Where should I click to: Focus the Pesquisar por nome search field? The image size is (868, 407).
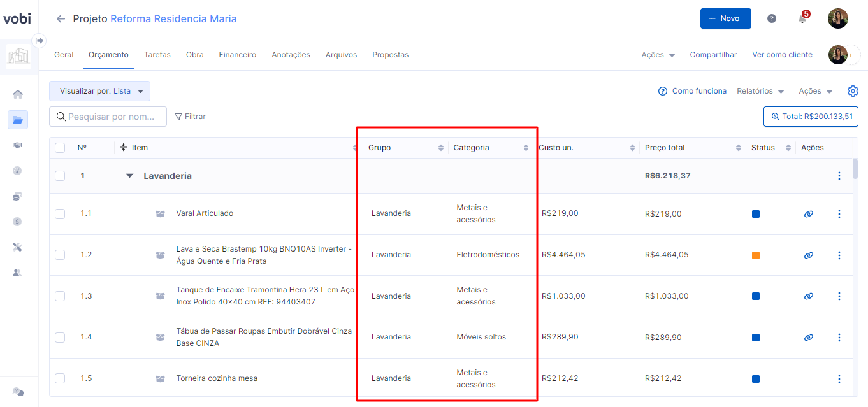[x=108, y=117]
